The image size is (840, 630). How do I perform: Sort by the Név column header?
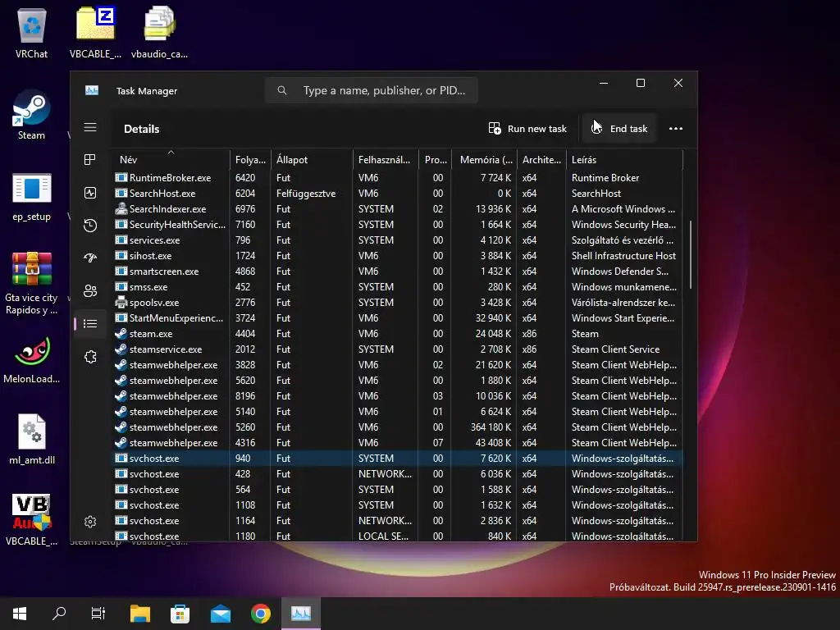pyautogui.click(x=171, y=160)
